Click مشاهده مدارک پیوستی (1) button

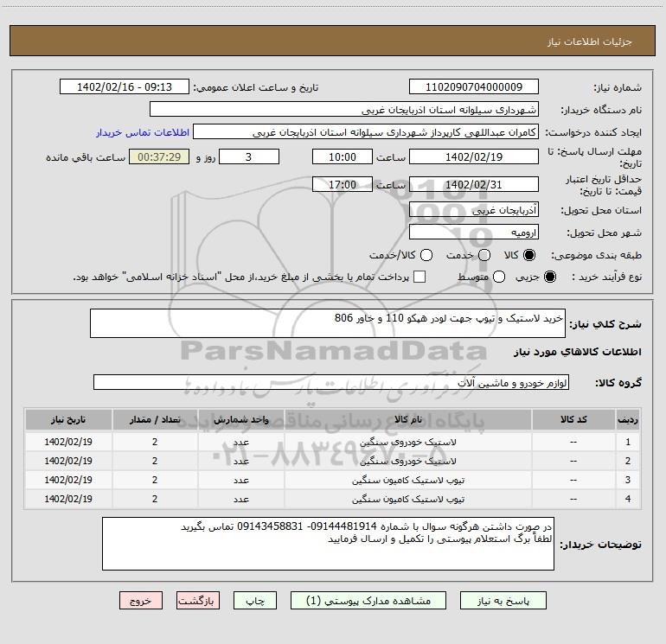368,601
